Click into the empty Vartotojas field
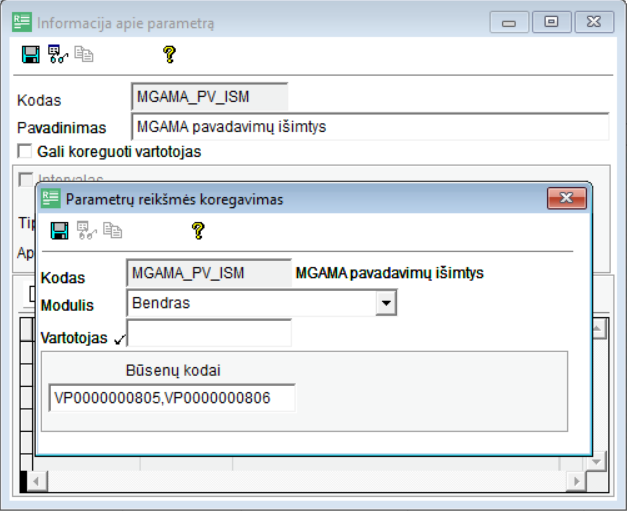 pos(209,334)
